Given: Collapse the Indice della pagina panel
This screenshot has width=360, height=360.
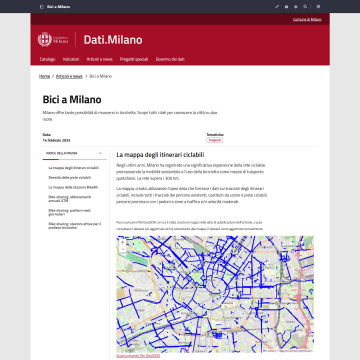Looking at the screenshot, I should tap(100, 153).
